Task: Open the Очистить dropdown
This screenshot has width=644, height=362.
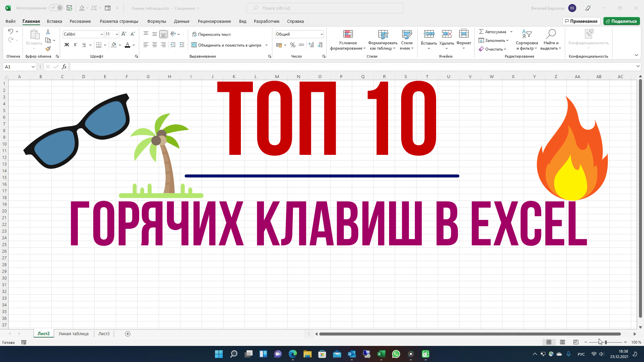Action: tap(492, 49)
